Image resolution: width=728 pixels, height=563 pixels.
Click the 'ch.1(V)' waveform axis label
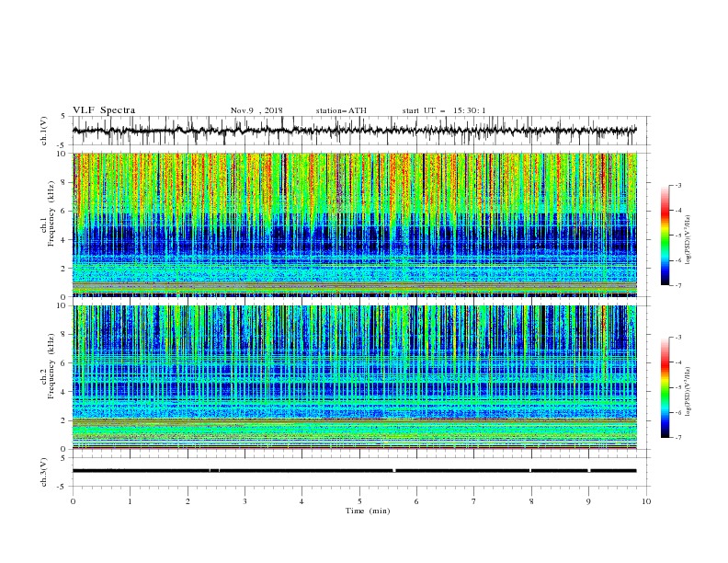coord(44,131)
